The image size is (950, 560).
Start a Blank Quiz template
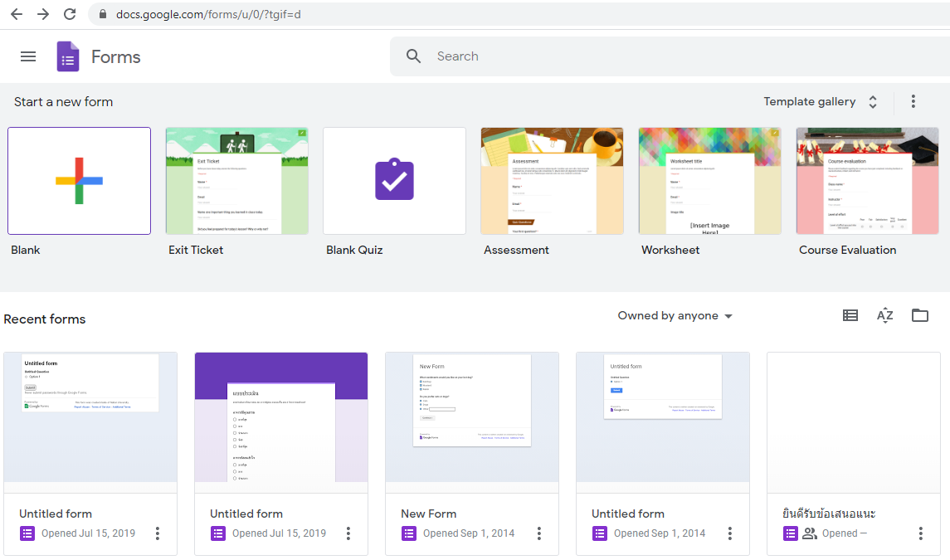(x=394, y=181)
